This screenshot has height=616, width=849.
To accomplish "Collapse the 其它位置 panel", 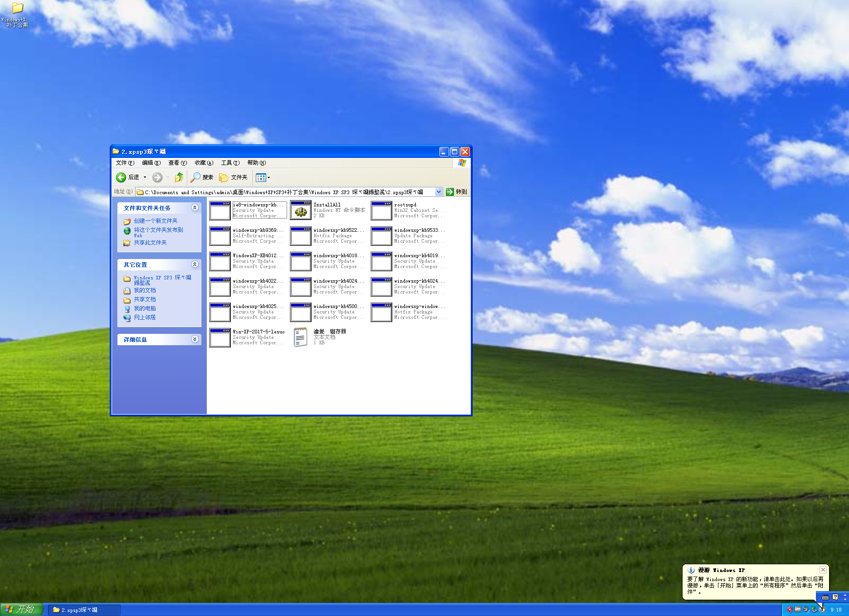I will [195, 264].
